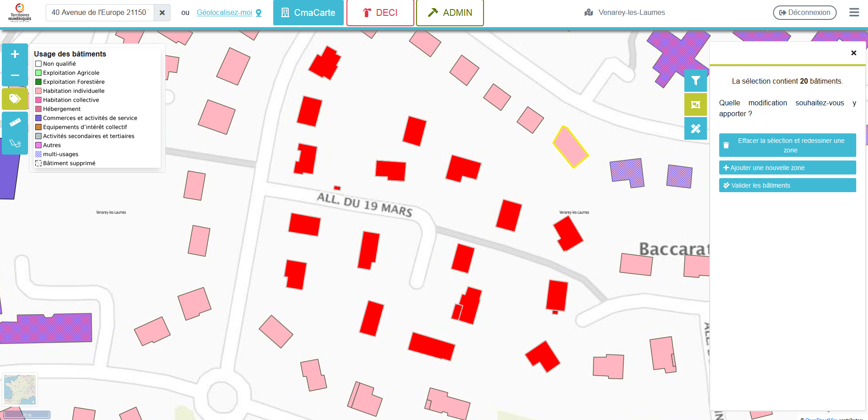Switch to the DECI tab

click(x=380, y=13)
